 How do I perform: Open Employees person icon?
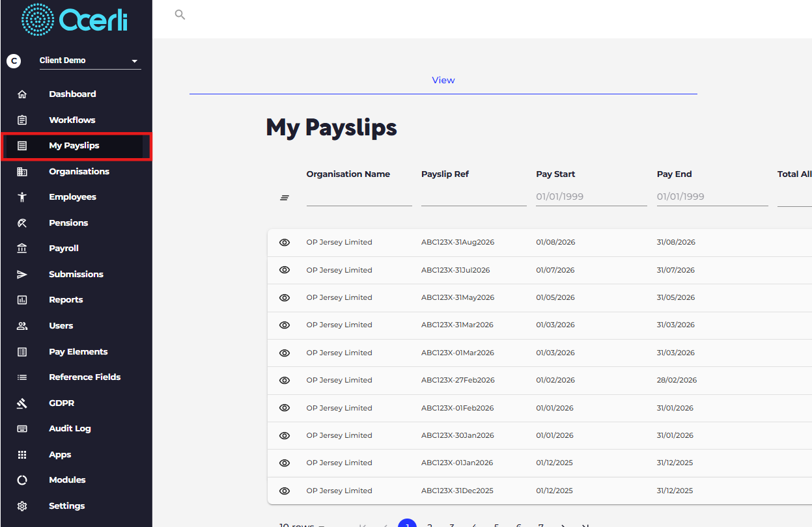click(22, 197)
